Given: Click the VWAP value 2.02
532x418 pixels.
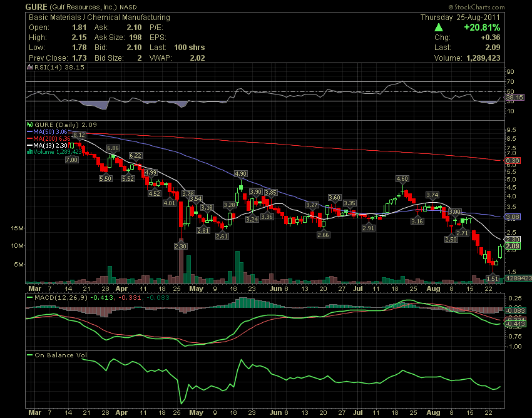Looking at the screenshot, I should click(197, 58).
